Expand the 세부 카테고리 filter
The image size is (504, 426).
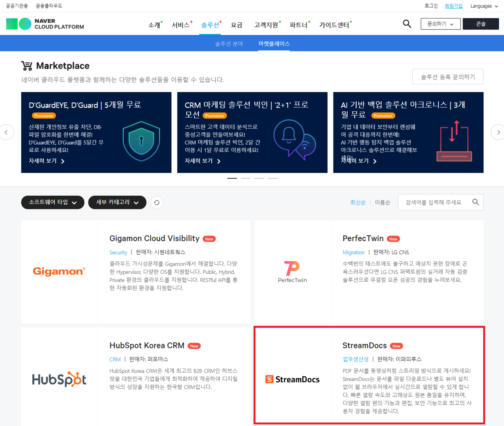(117, 202)
